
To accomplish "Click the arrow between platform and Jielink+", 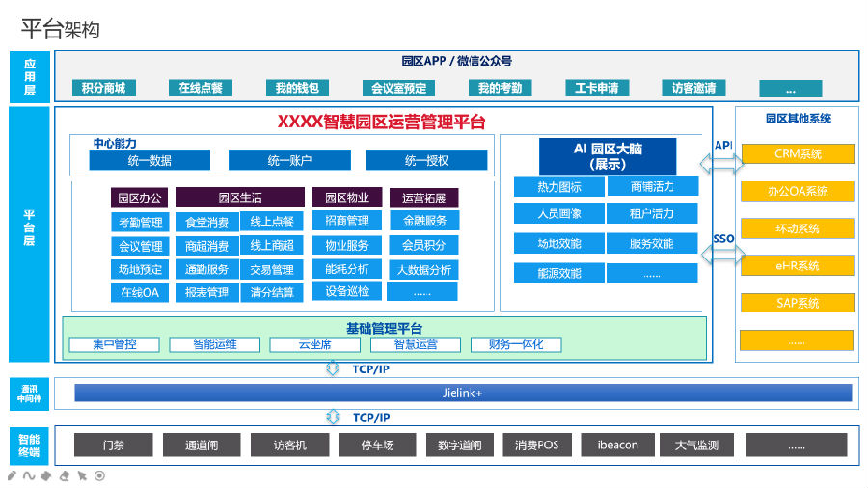I will point(334,368).
